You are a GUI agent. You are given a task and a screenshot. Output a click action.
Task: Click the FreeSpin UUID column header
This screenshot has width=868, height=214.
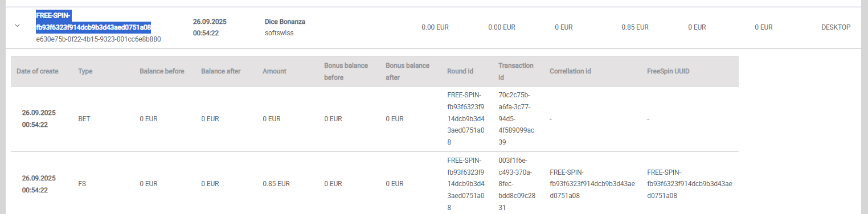[x=670, y=71]
